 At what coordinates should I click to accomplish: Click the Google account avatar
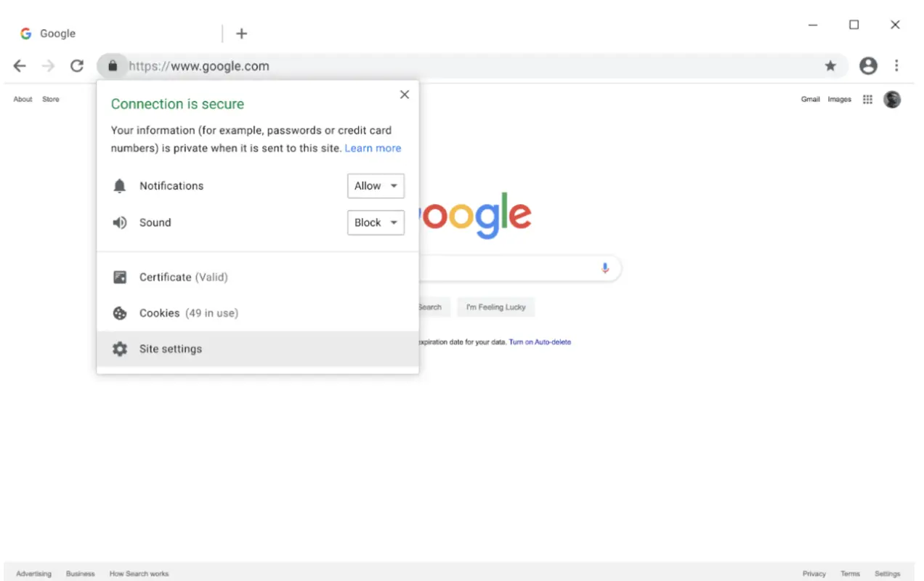[892, 99]
